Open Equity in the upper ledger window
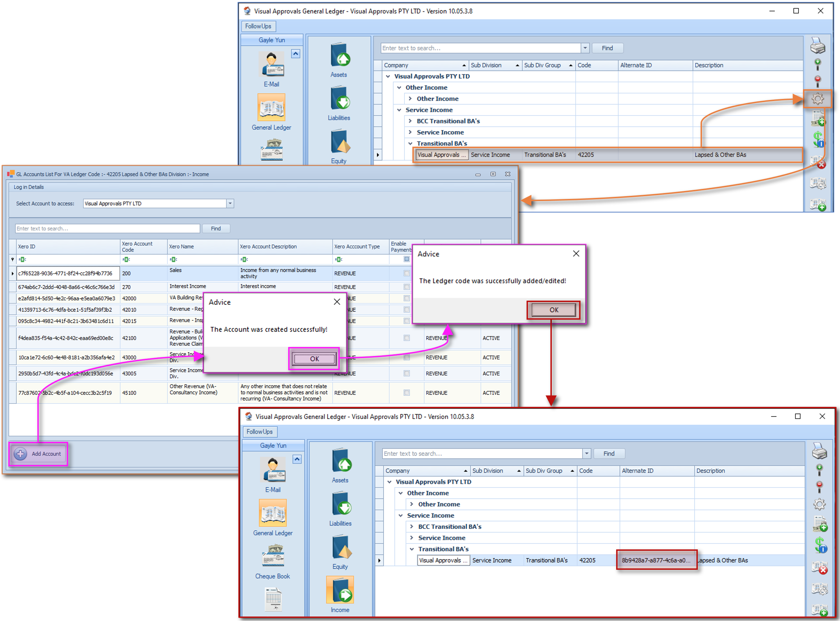Viewport: 840px width, 621px height. [339, 147]
